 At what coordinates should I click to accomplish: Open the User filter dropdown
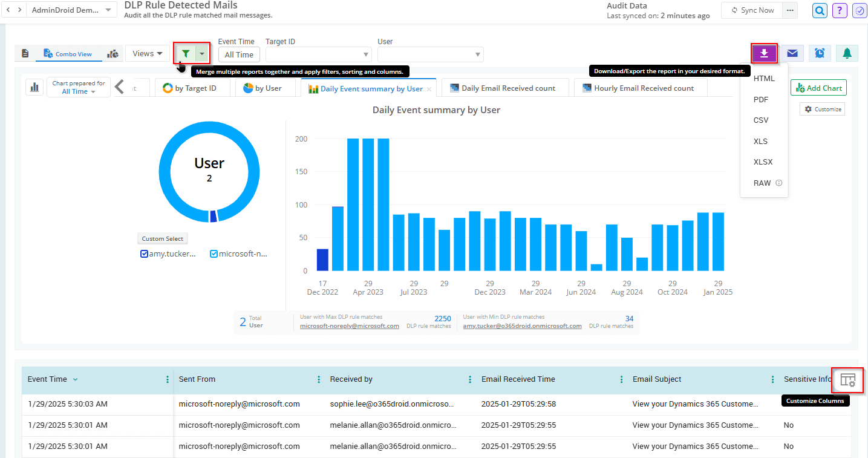pos(430,54)
